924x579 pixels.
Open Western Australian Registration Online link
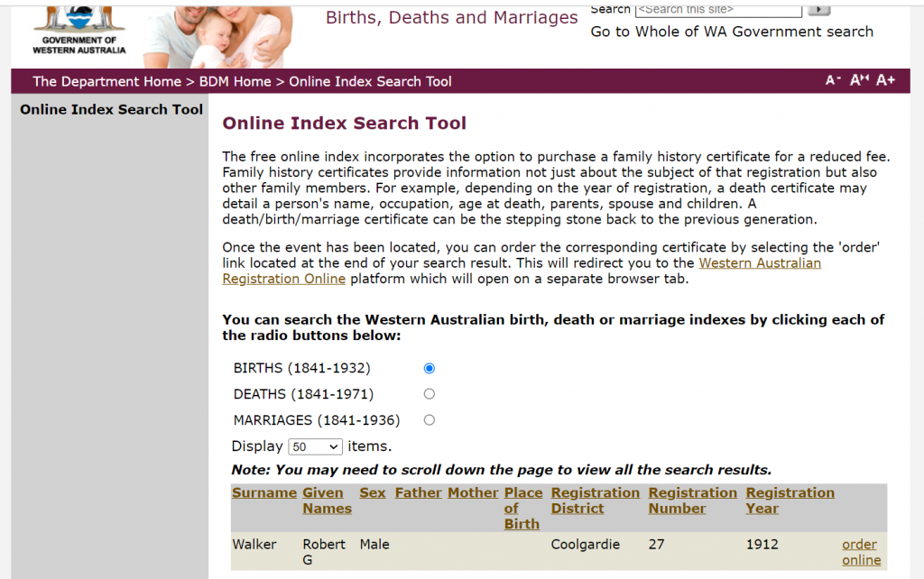coord(760,263)
